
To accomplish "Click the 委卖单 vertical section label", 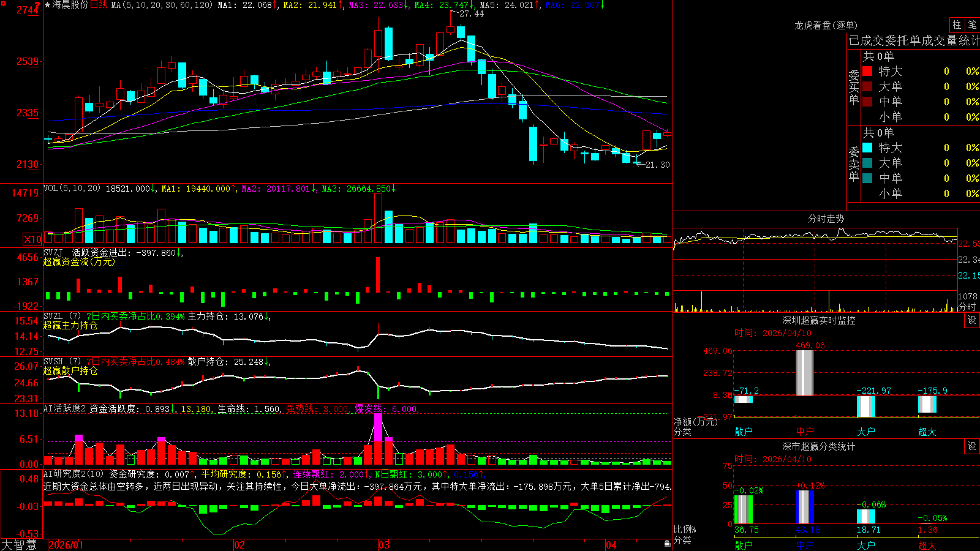I will [854, 163].
